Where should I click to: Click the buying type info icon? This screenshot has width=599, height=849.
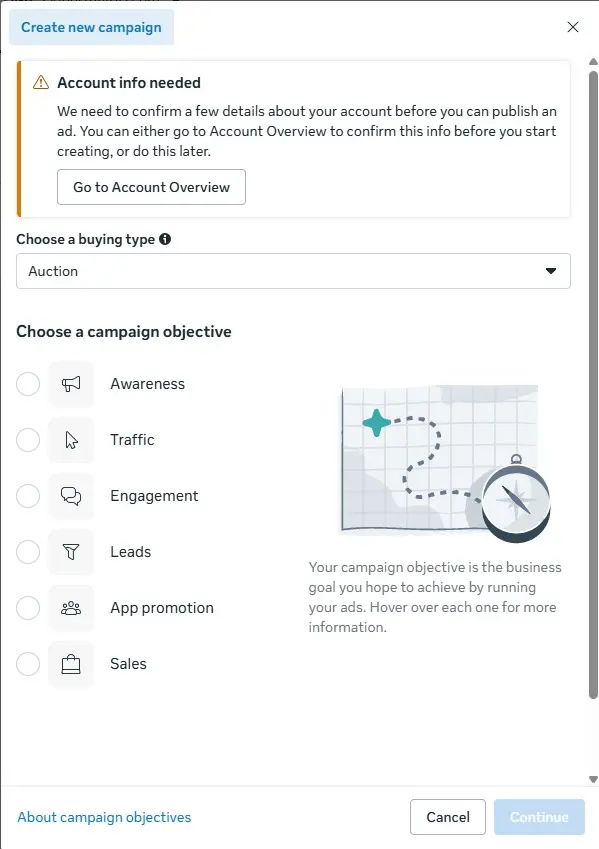tap(166, 239)
